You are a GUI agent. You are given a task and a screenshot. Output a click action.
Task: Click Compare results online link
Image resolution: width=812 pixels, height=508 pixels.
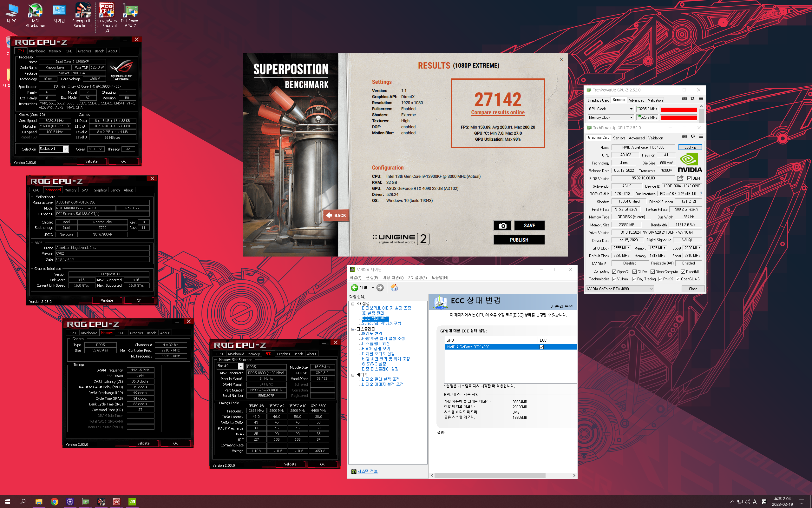pyautogui.click(x=498, y=112)
